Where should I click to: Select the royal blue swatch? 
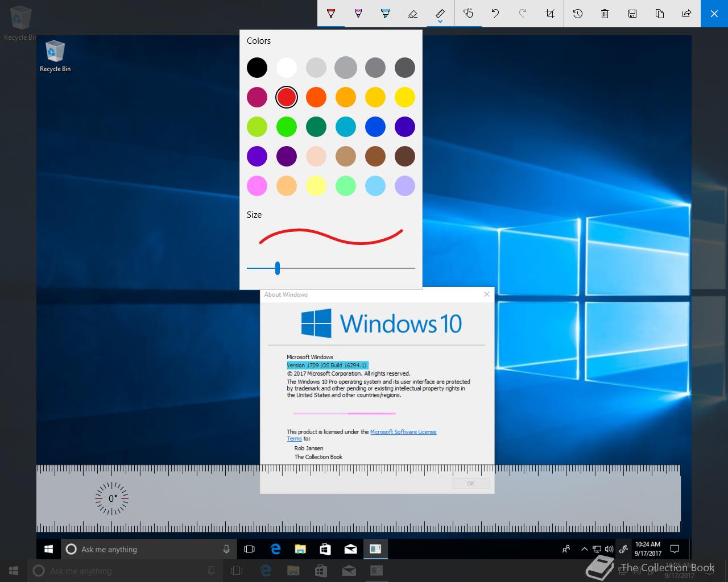pyautogui.click(x=375, y=127)
